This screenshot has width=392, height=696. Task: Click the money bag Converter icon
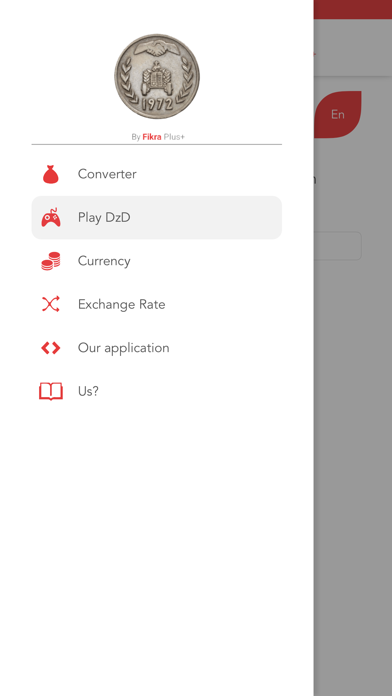pos(51,174)
